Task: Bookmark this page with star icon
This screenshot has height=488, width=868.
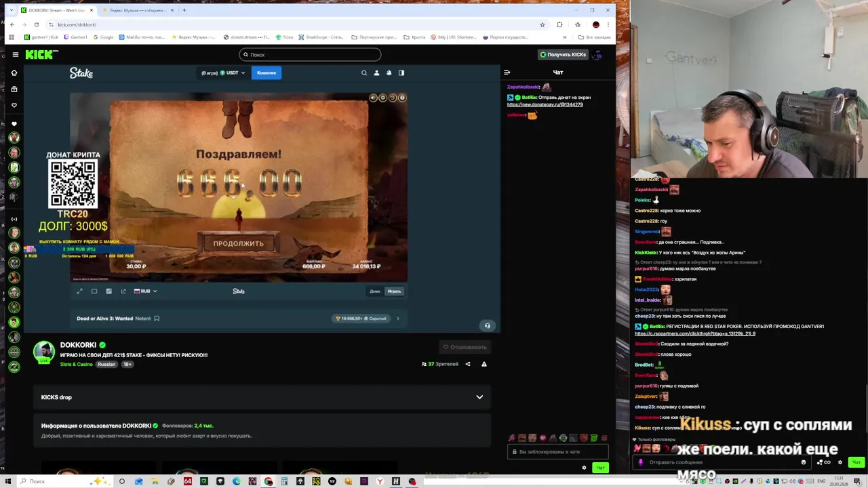Action: point(542,24)
